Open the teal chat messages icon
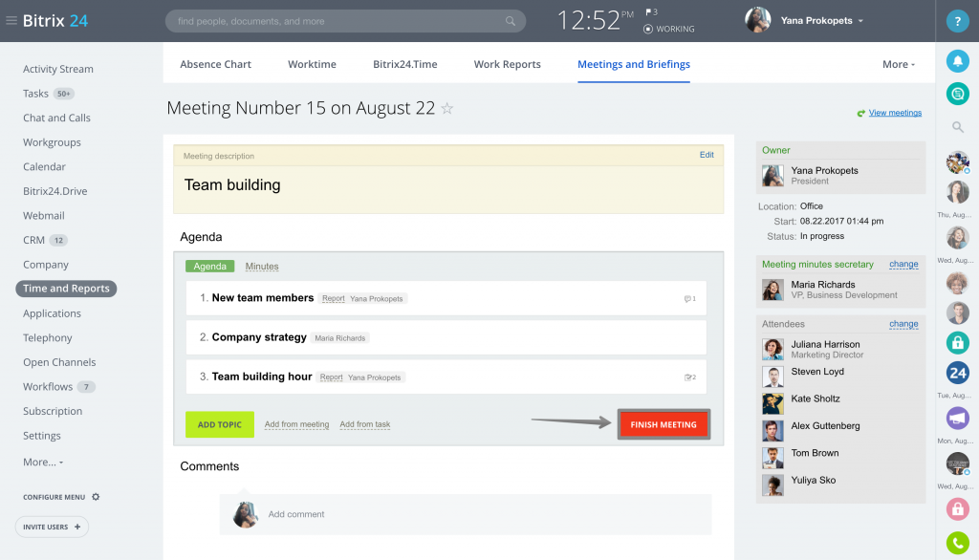 pyautogui.click(x=957, y=94)
